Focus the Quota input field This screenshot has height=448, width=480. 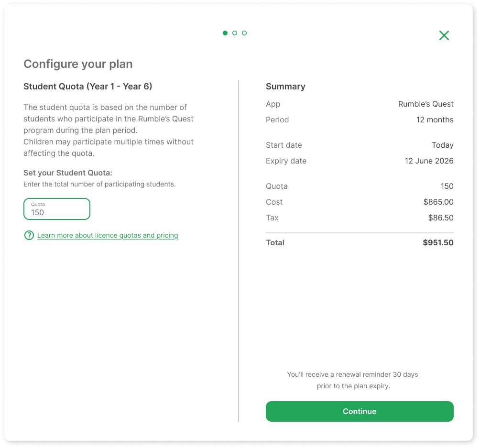[57, 209]
